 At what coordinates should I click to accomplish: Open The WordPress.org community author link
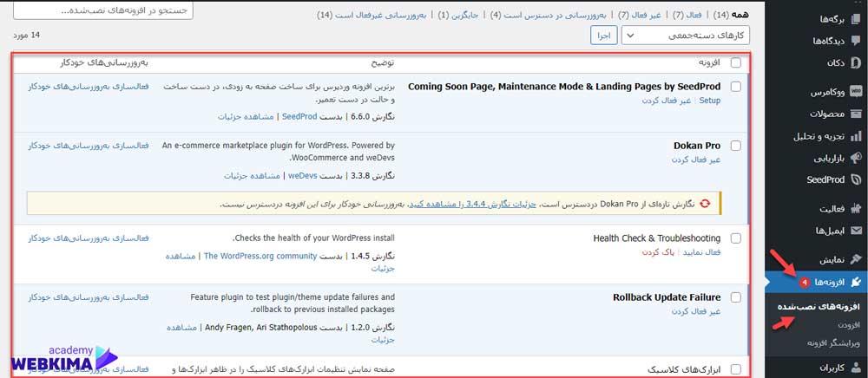tap(260, 256)
